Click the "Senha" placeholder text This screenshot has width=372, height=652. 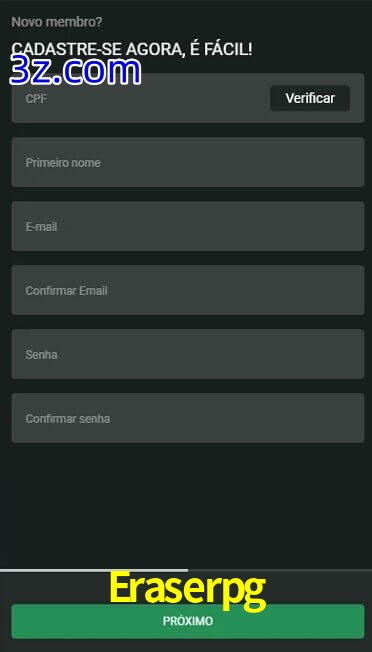pos(41,355)
